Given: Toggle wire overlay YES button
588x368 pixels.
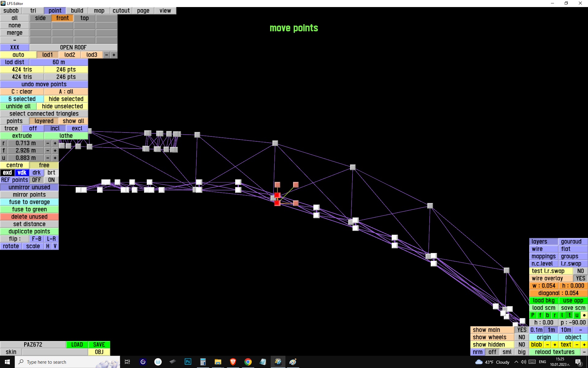Looking at the screenshot, I should 580,278.
